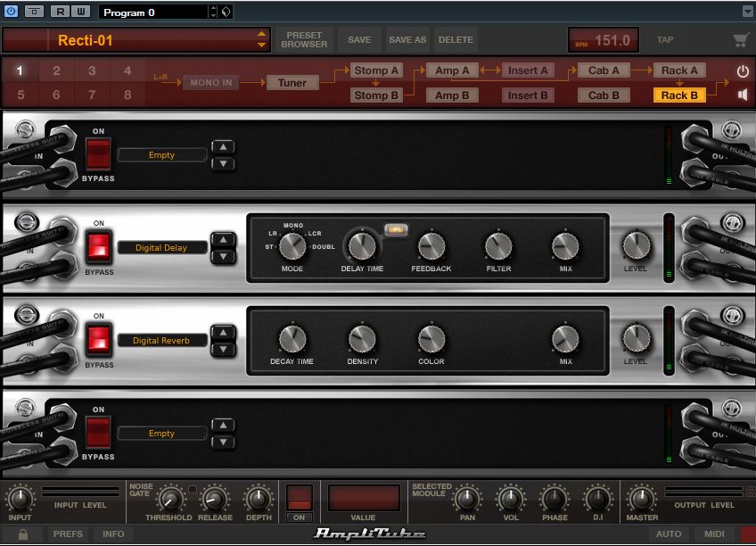Switch to the Stomp B section
The height and width of the screenshot is (546, 756).
[376, 95]
